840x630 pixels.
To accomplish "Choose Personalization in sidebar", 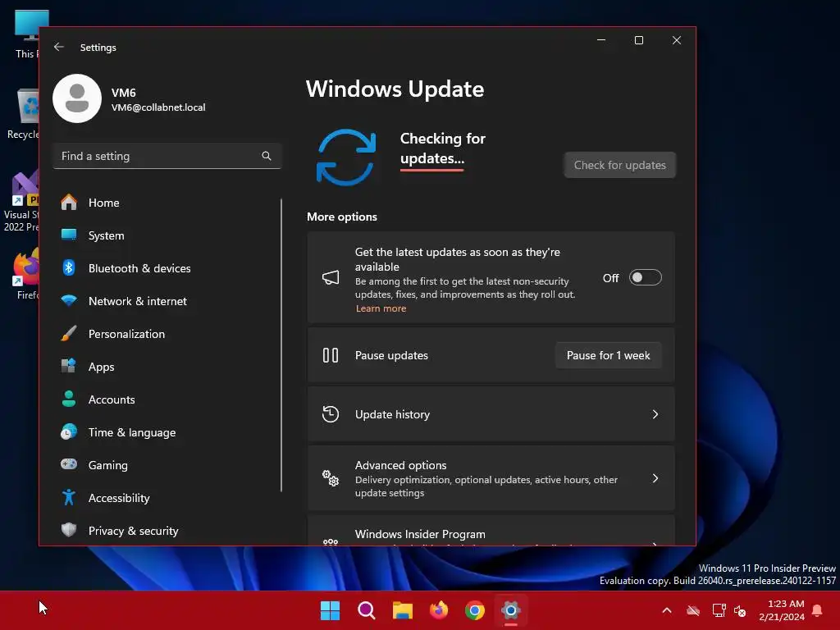I will tap(169, 334).
